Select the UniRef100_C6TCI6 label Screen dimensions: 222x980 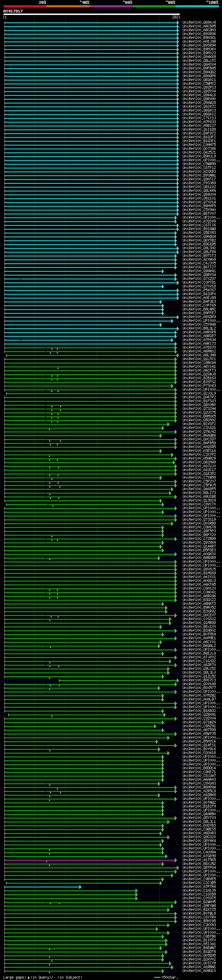coord(199,225)
